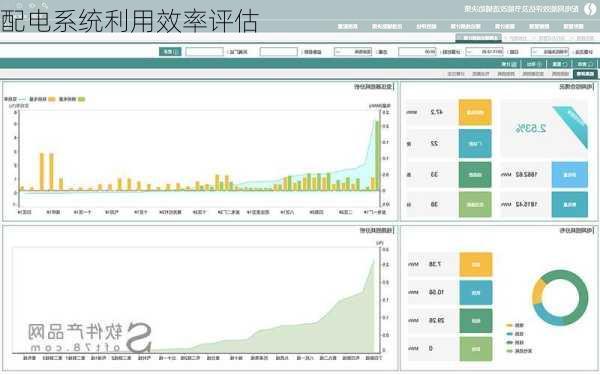Click the dark green tile beside the value 33
This screenshot has height=375, width=600.
tap(475, 174)
